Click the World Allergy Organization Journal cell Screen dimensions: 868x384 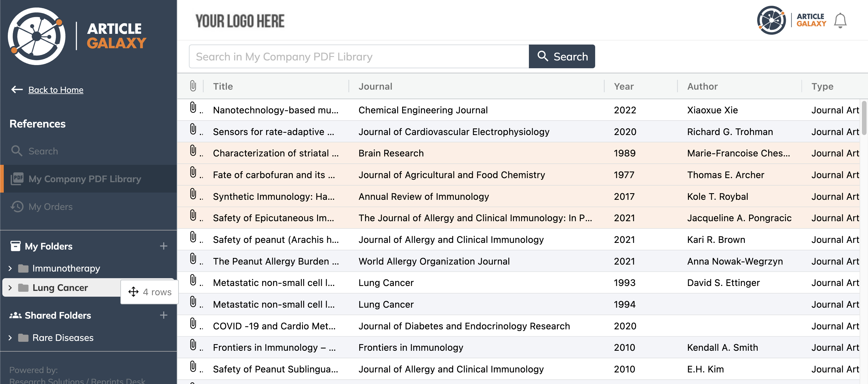point(434,261)
